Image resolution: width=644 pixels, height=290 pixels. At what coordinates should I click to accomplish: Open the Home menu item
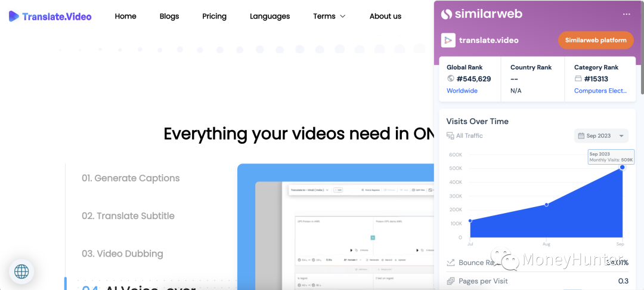click(125, 16)
